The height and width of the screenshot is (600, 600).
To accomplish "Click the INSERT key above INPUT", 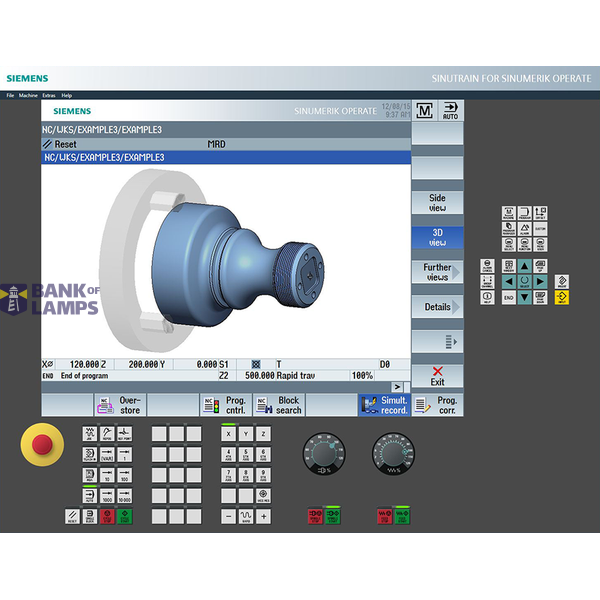I will pos(562,281).
